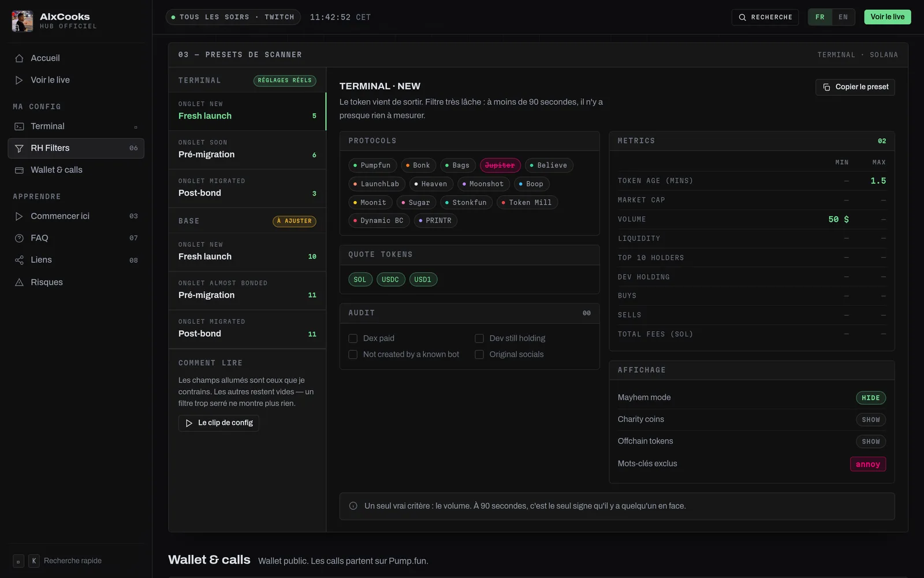Toggle the Jupiter protocol chip
The image size is (924, 578).
[x=500, y=166]
